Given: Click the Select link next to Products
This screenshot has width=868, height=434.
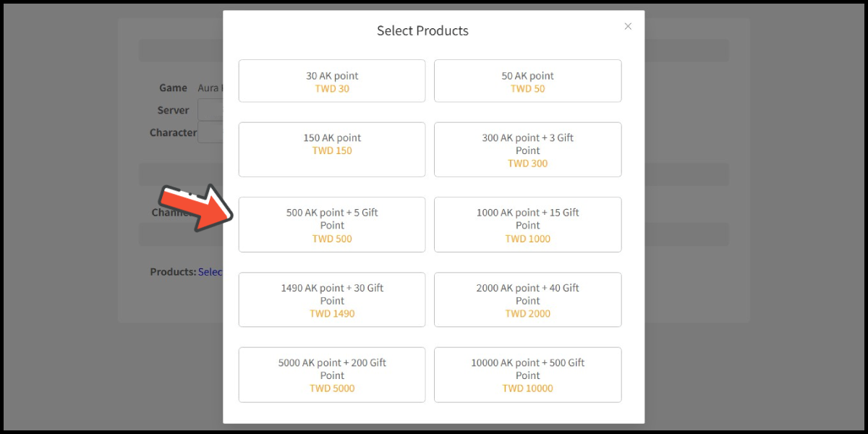Looking at the screenshot, I should (x=210, y=272).
